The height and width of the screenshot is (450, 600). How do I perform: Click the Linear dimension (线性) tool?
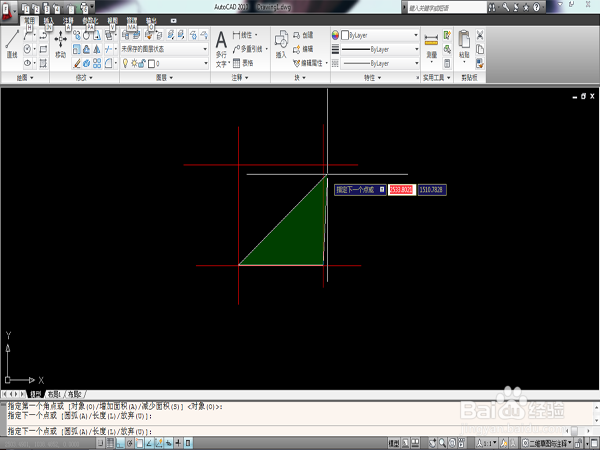pyautogui.click(x=243, y=35)
